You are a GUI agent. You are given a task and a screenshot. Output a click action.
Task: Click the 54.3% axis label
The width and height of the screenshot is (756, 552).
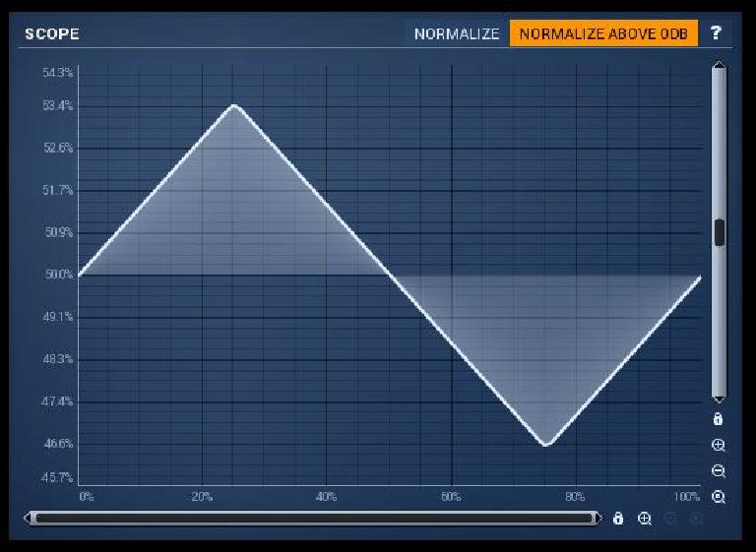click(58, 73)
